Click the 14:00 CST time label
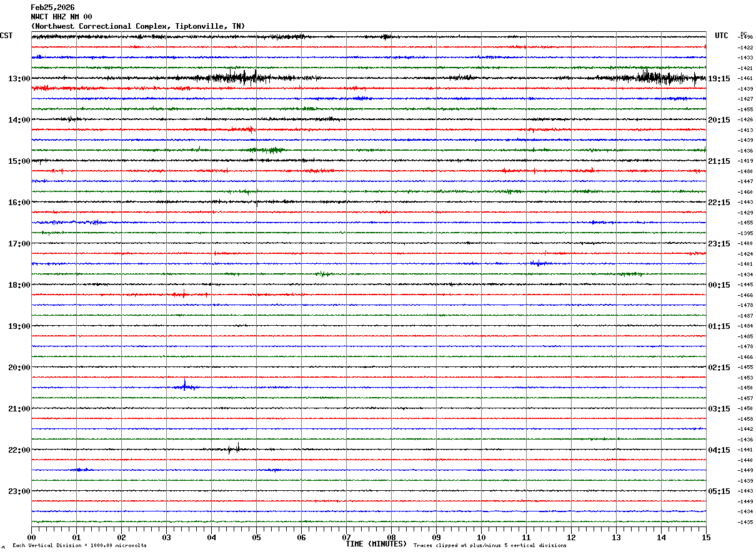Viewport: 756px width, 554px height. (x=19, y=120)
